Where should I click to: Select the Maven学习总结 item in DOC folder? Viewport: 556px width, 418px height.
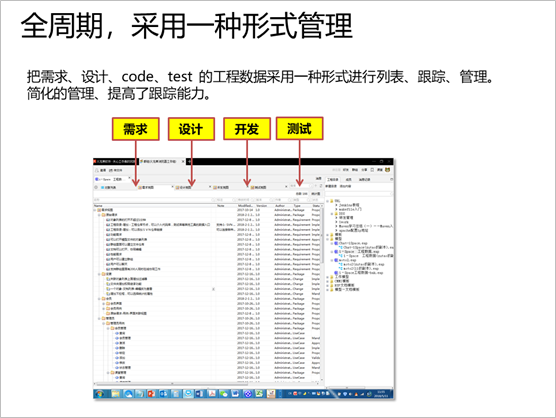point(366,226)
